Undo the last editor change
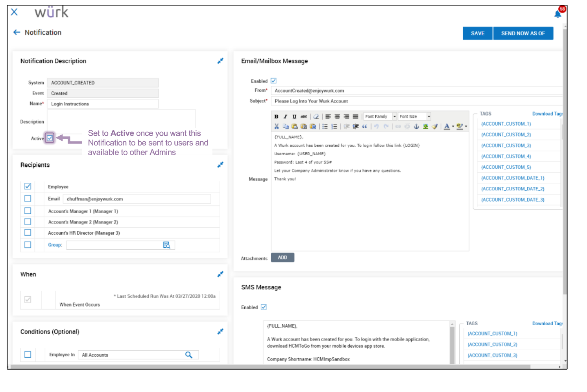This screenshot has height=392, width=587. click(x=377, y=126)
